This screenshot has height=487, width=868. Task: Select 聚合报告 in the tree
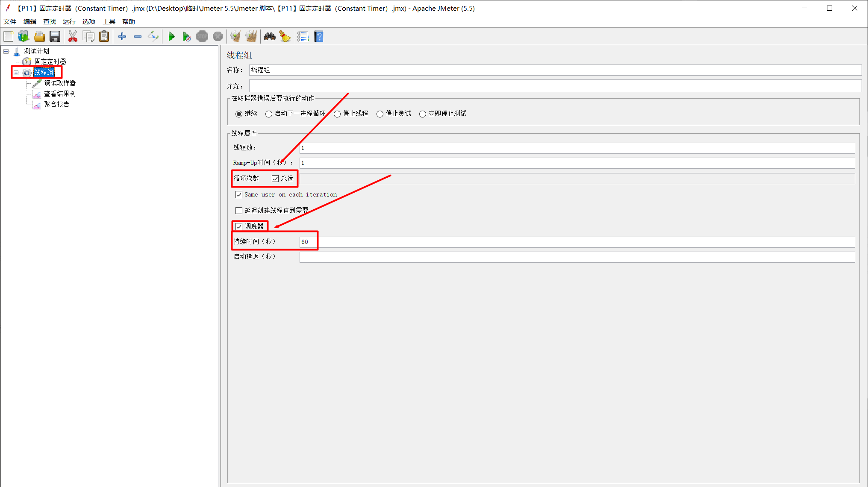click(x=57, y=104)
